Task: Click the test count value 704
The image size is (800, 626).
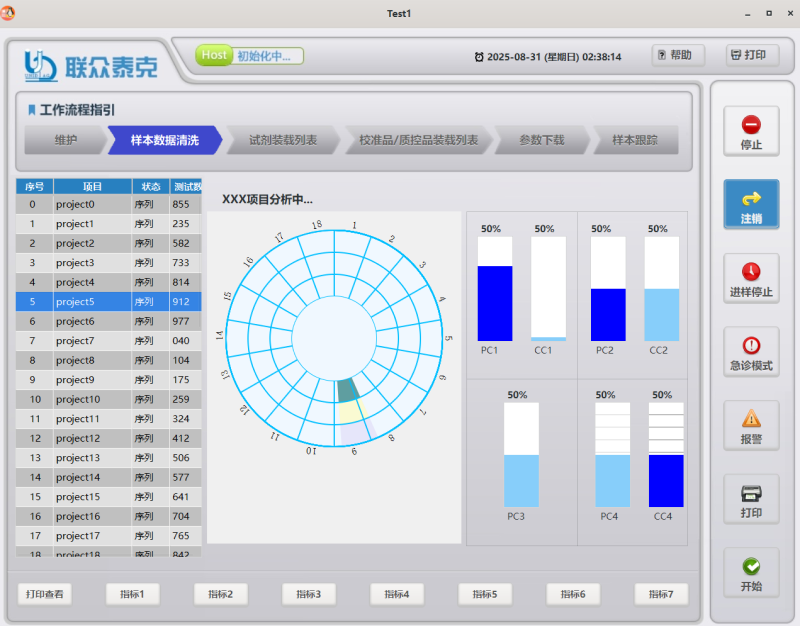Action: 181,516
